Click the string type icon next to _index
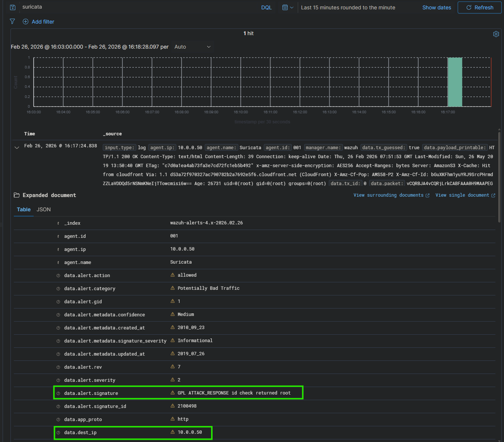504x442 pixels. pos(58,223)
